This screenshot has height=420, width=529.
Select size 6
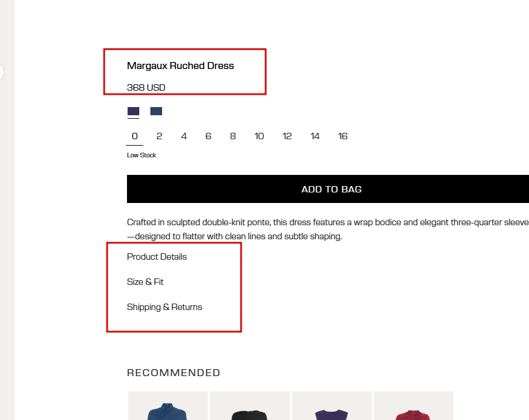pos(208,136)
